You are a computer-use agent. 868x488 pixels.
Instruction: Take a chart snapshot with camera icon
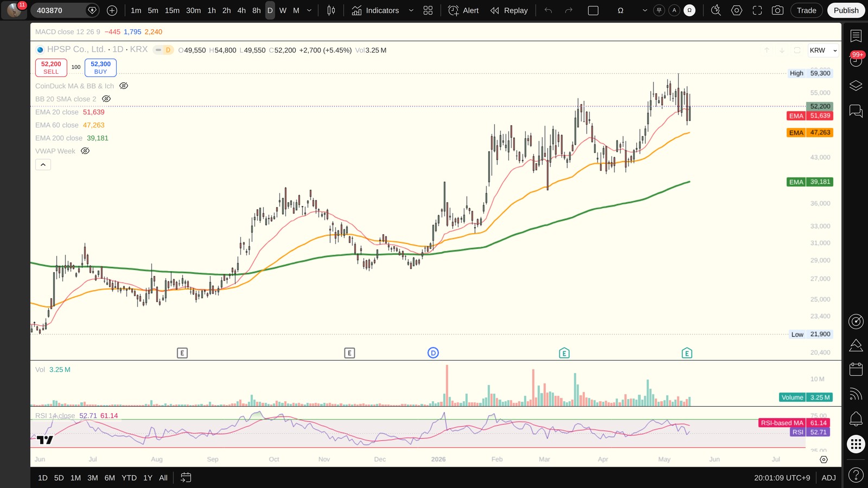point(777,10)
